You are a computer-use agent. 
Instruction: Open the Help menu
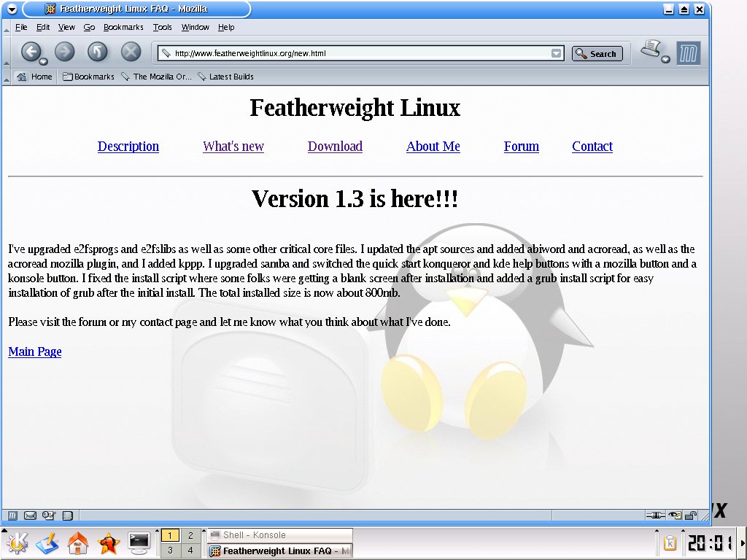[226, 27]
